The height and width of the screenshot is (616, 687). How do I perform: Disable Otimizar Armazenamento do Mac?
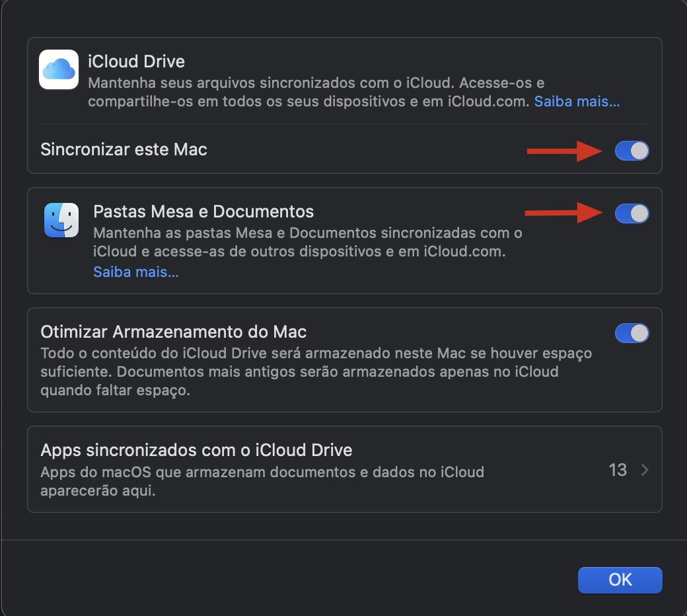[632, 332]
